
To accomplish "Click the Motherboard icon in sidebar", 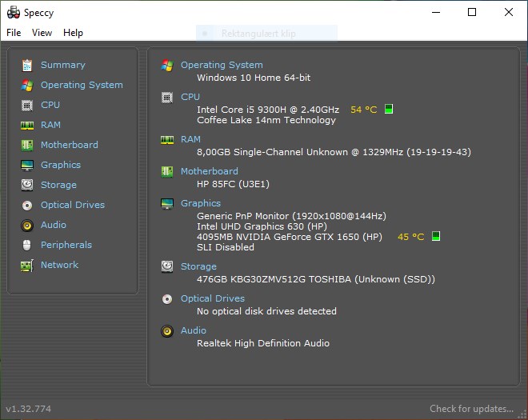I will click(x=27, y=145).
